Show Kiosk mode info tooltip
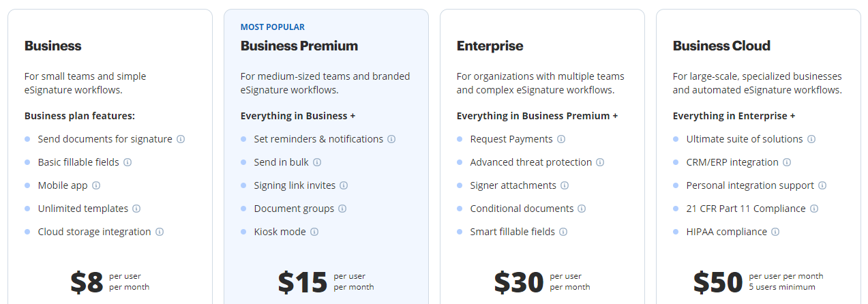 tap(314, 232)
